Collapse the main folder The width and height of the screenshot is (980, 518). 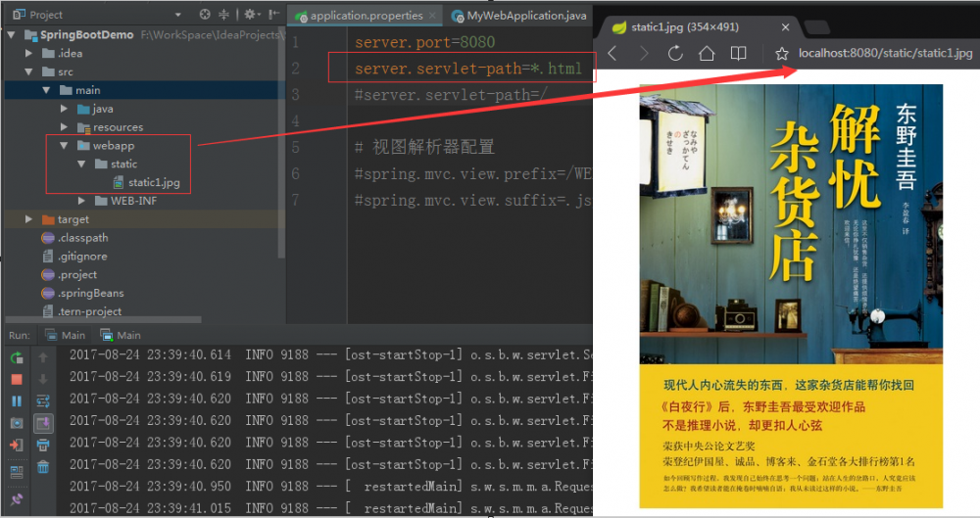pos(46,90)
